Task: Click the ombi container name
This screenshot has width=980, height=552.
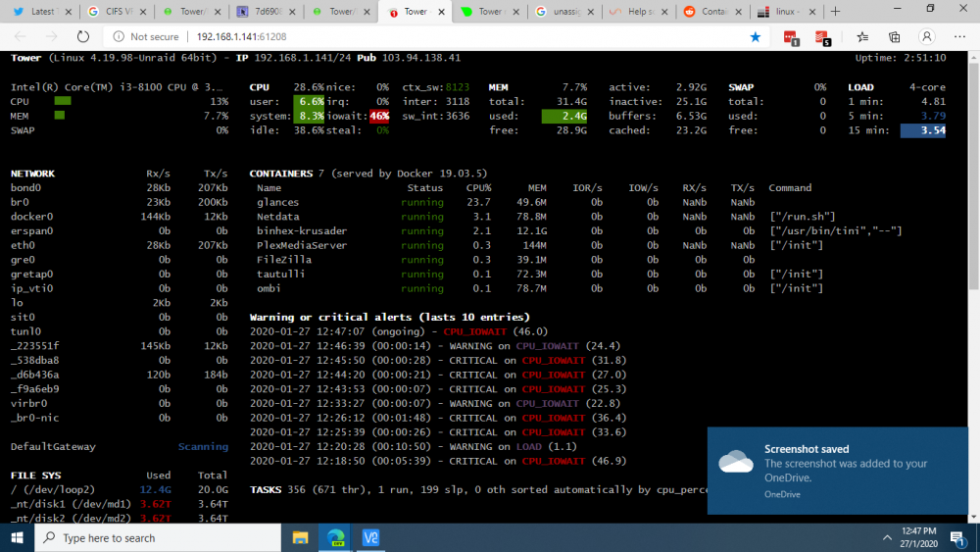Action: tap(269, 288)
